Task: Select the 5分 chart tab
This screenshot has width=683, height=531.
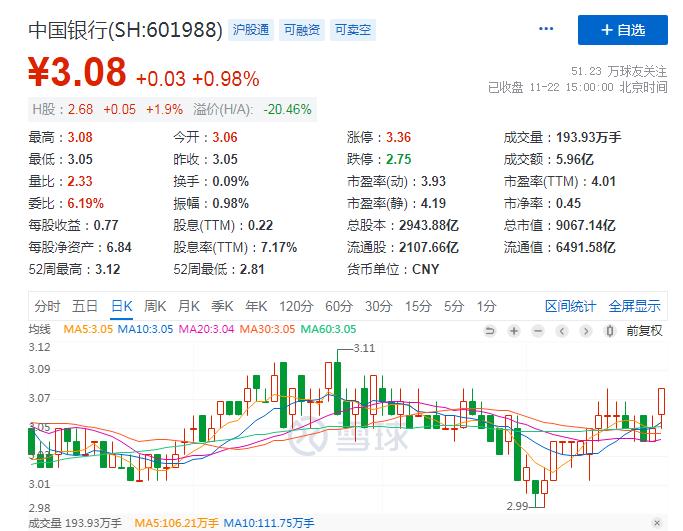Action: tap(454, 306)
